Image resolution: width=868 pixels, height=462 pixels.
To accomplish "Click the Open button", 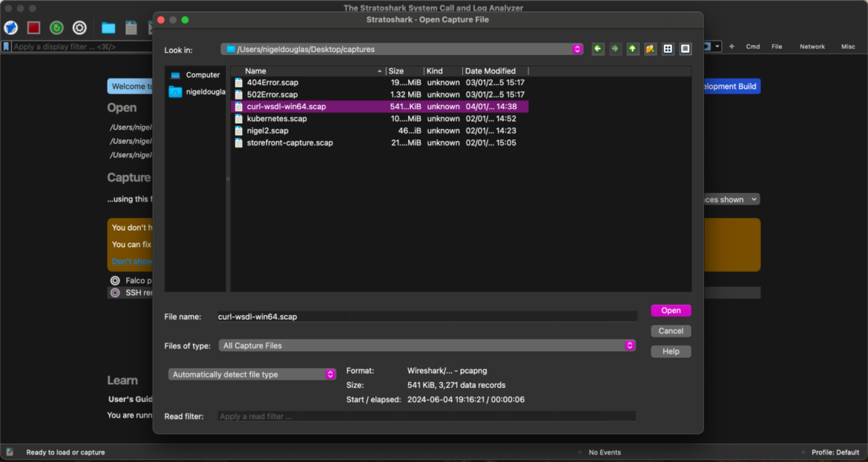I will (671, 311).
